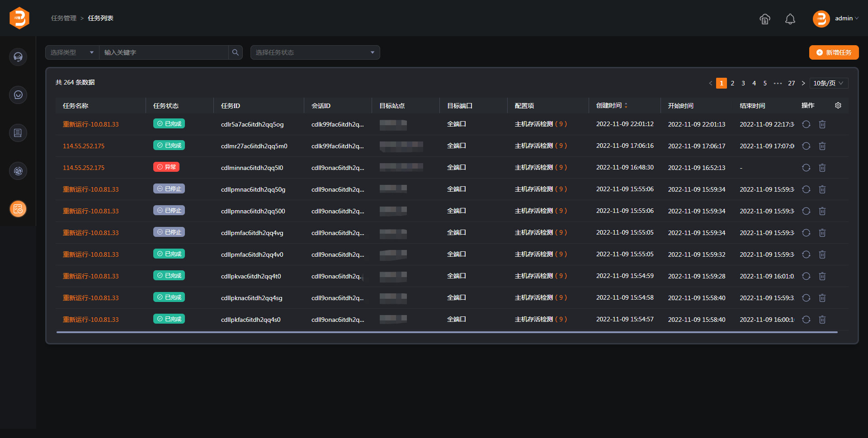This screenshot has width=868, height=438.
Task: Click the 开始时间 column header
Action: pyautogui.click(x=681, y=106)
